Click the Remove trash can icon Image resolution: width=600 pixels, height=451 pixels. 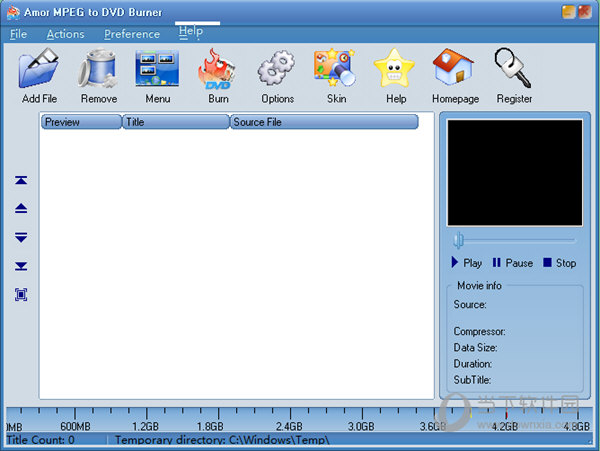point(98,68)
